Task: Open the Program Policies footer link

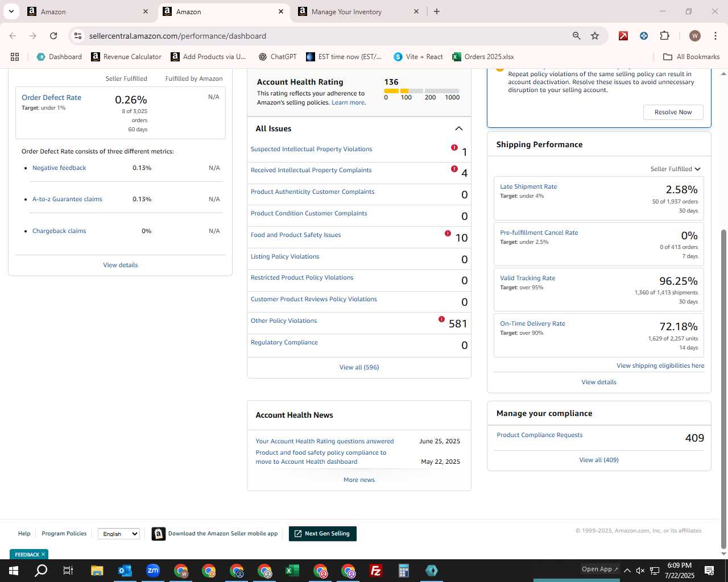Action: tap(64, 534)
